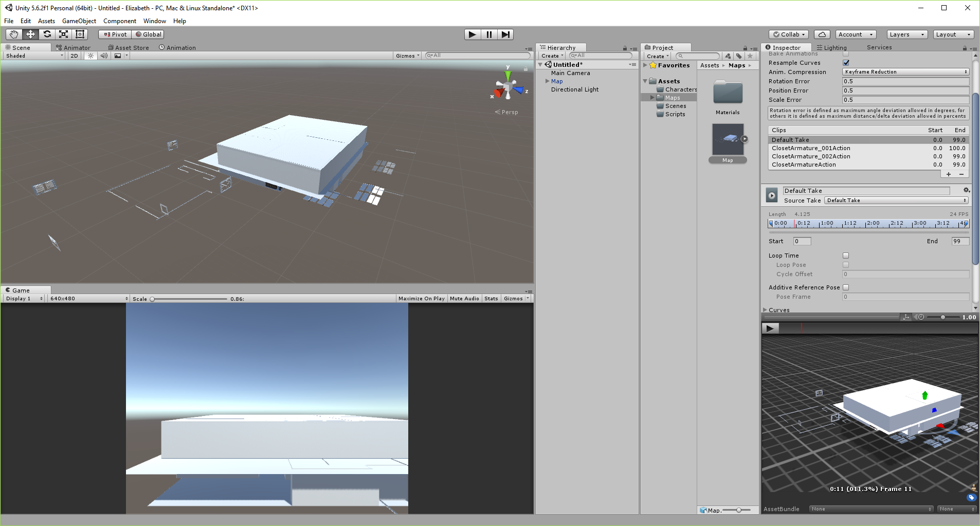980x526 pixels.
Task: Open the Component menu
Action: (120, 21)
